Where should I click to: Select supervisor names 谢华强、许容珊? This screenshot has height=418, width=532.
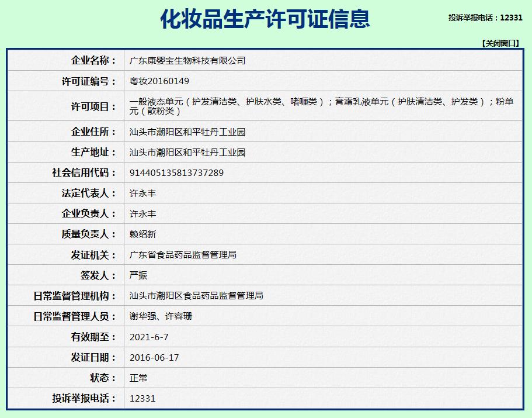(x=161, y=316)
